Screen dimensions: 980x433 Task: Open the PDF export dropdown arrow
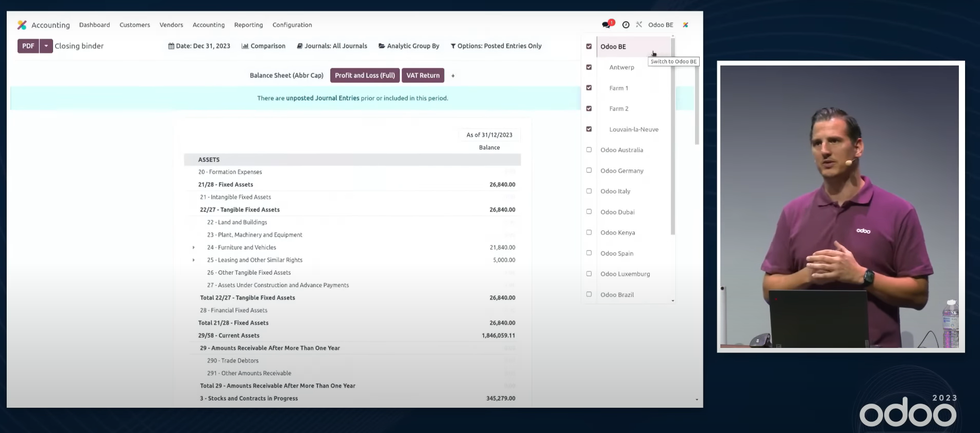coord(46,46)
